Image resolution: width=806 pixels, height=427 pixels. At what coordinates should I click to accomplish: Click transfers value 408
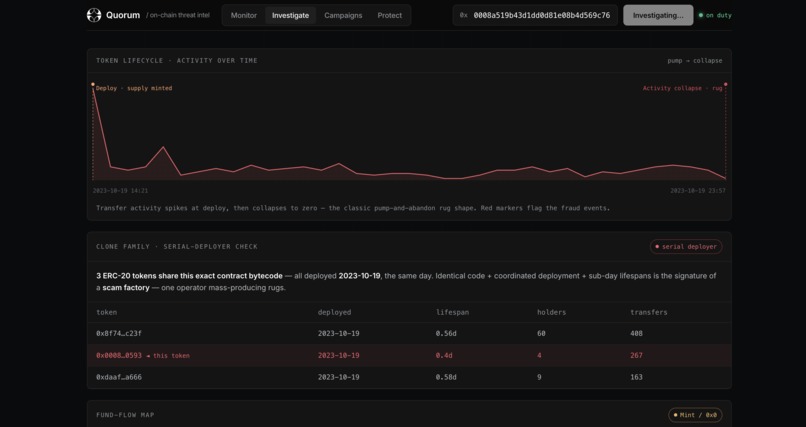click(636, 333)
